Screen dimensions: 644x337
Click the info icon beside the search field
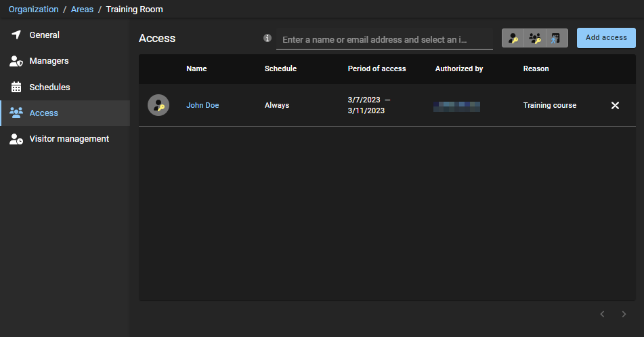coord(267,39)
